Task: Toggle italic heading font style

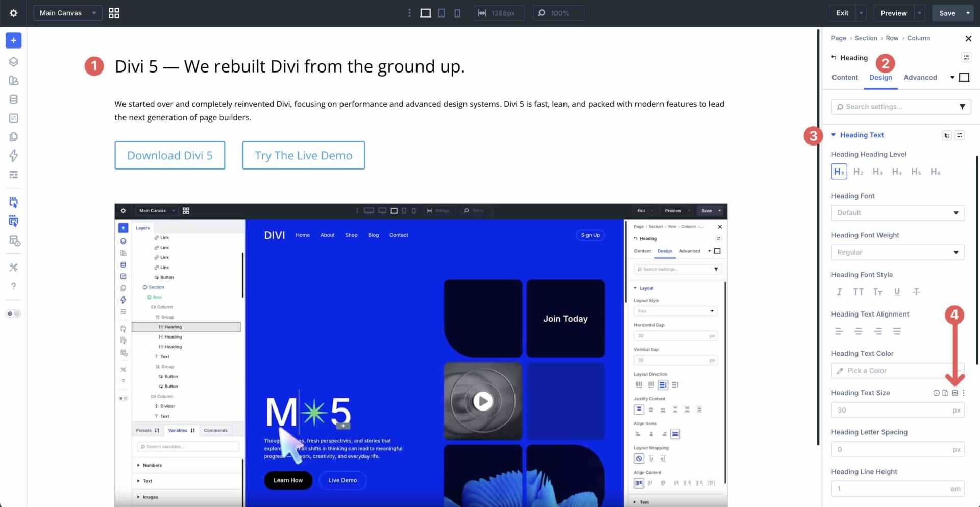Action: tap(839, 292)
